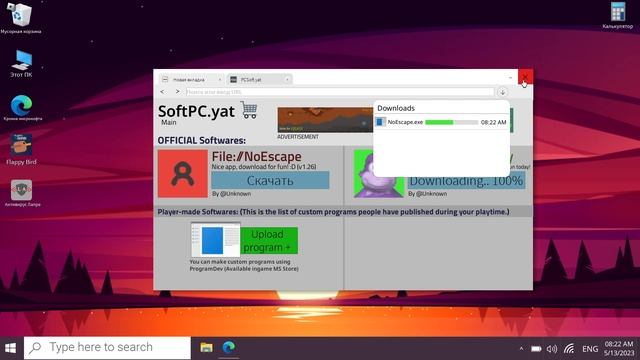Screen dimensions: 640x360
Task: Click the Скачать download button
Action: pyautogui.click(x=270, y=180)
